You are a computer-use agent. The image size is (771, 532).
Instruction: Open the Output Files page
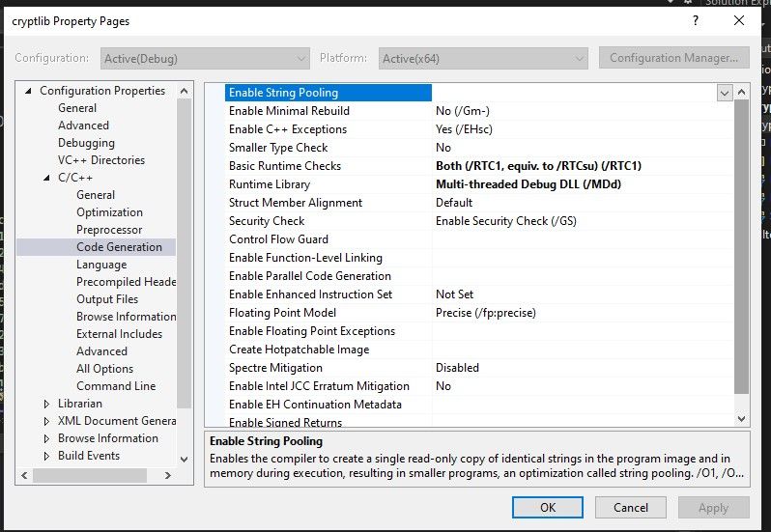(107, 299)
